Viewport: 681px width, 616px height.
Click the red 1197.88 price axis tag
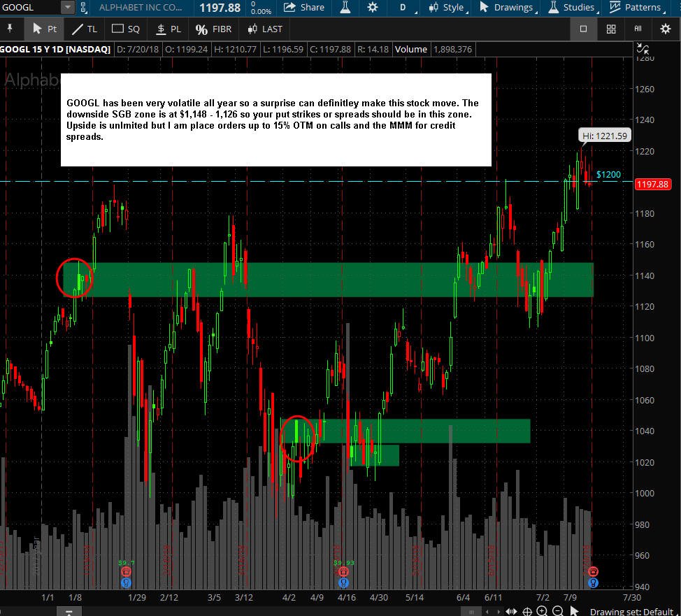tap(653, 184)
